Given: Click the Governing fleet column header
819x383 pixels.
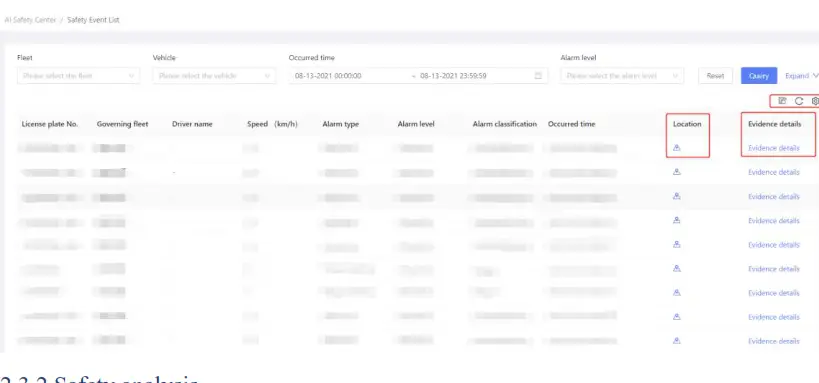Looking at the screenshot, I should coord(122,124).
